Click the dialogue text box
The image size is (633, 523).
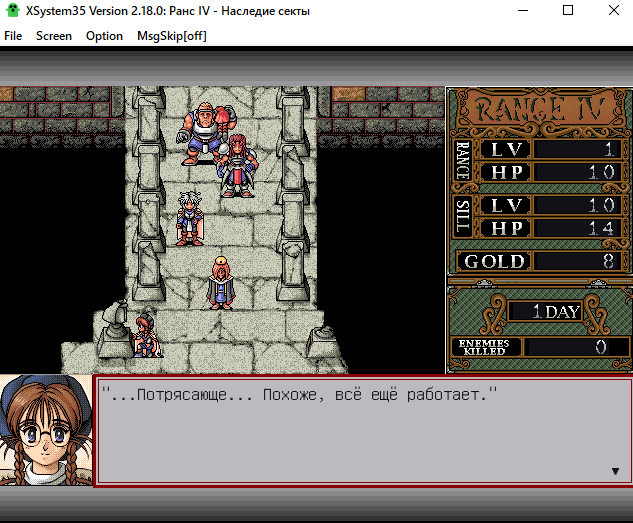[x=363, y=431]
